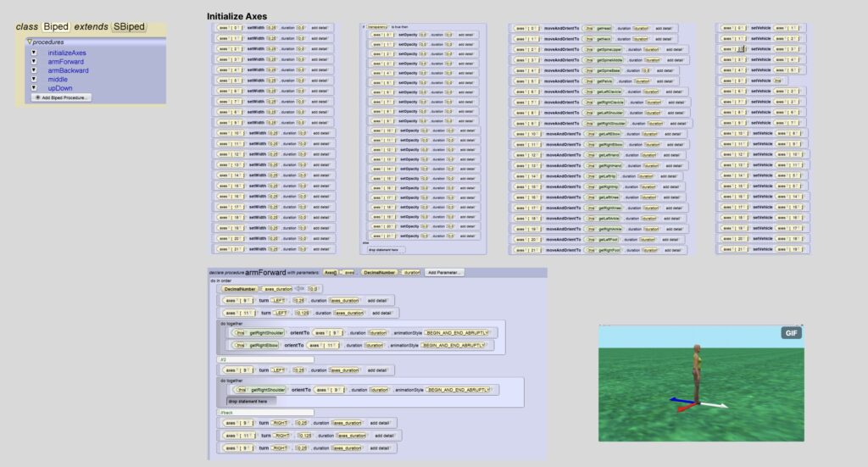Click the GIF badge on scene preview
This screenshot has width=868, height=467.
(791, 333)
